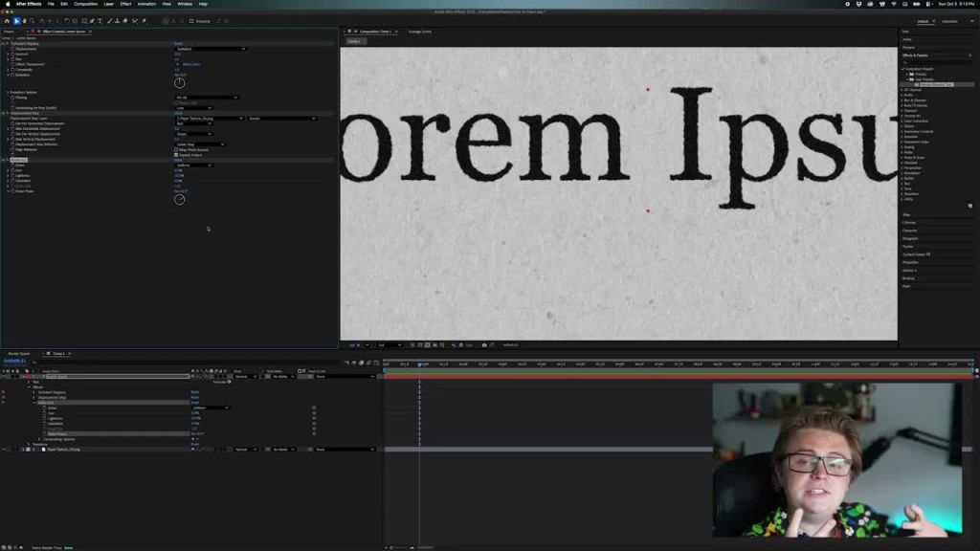Expand the Blur & Sharpen effects category
Screen dimensions: 980x551
click(x=902, y=99)
